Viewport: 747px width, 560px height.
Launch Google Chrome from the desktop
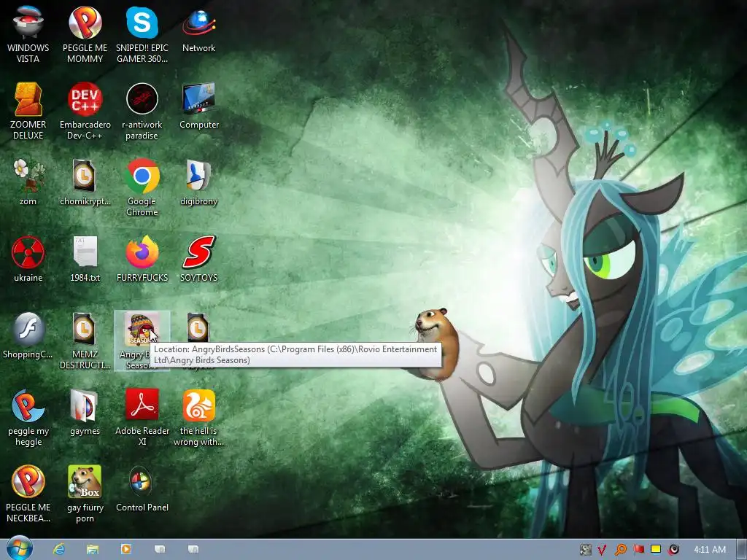coord(142,187)
